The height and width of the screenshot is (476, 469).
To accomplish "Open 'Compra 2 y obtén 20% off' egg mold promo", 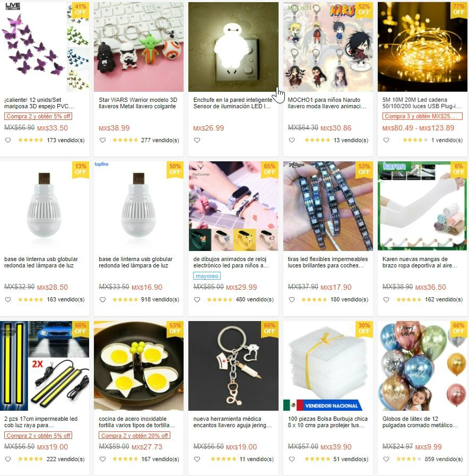I will coord(134,436).
